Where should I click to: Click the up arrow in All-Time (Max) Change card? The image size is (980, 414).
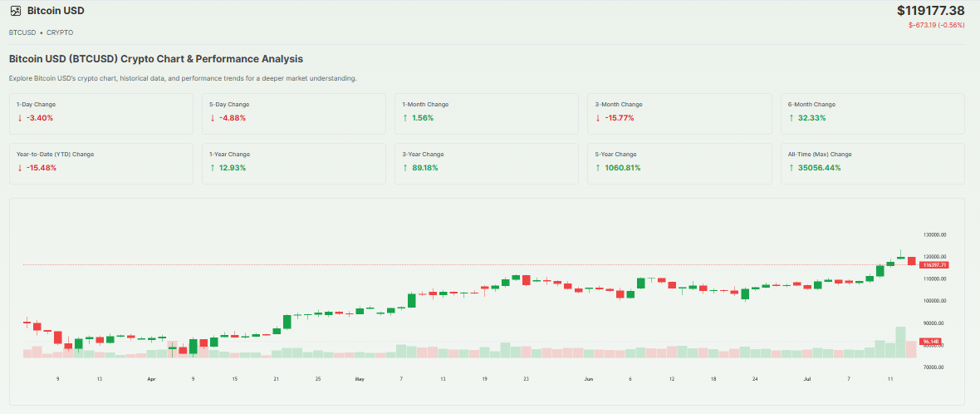pos(791,168)
